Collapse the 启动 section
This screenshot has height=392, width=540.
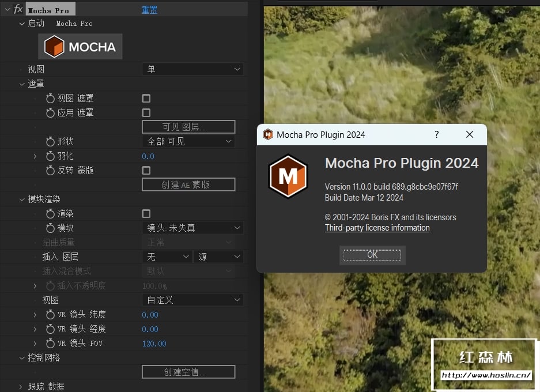tap(22, 24)
